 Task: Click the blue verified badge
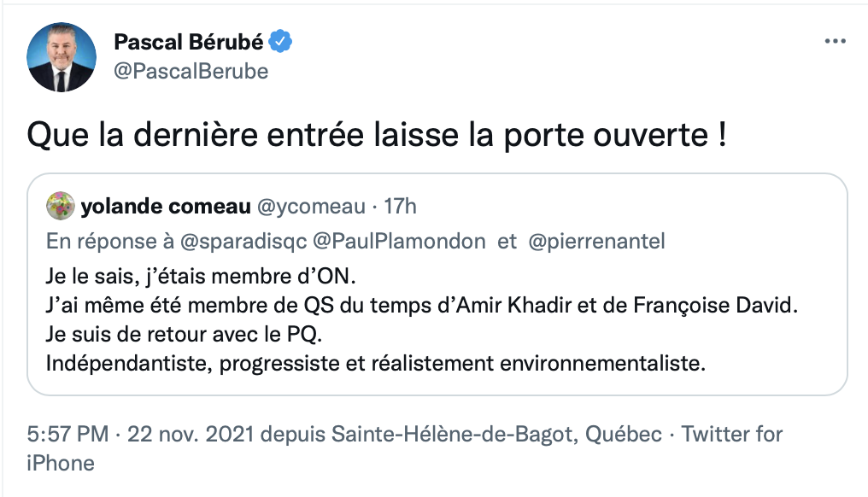284,42
